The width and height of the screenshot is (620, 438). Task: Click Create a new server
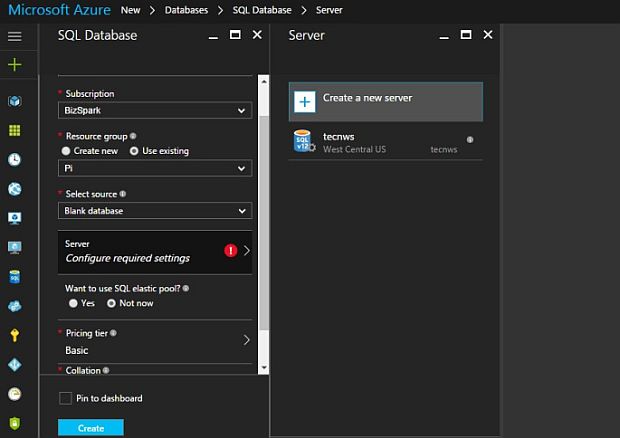(x=386, y=102)
